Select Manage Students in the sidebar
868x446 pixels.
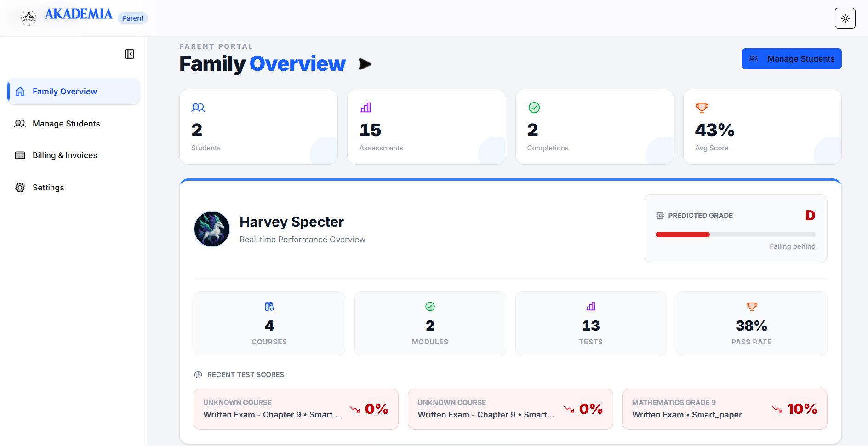66,123
